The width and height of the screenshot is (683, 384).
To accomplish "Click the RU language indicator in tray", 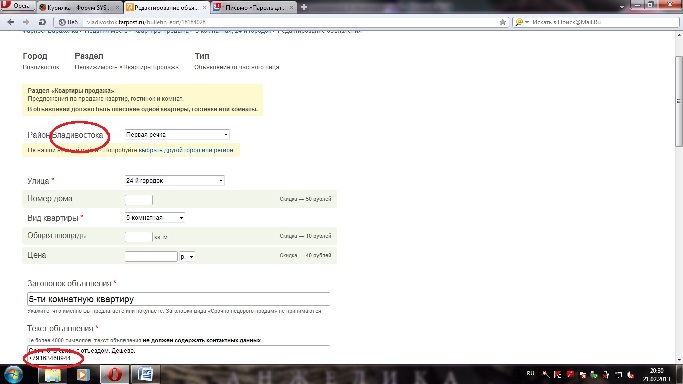I will point(531,374).
